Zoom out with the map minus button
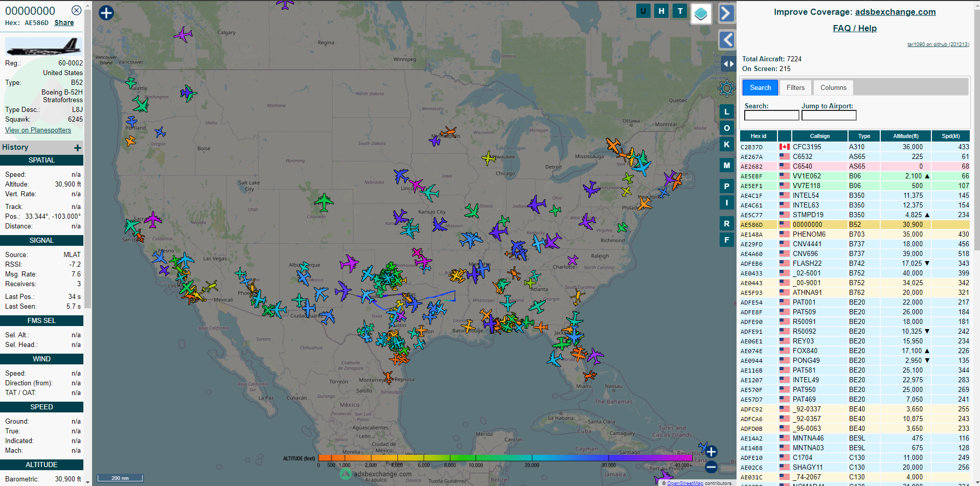Image resolution: width=980 pixels, height=486 pixels. pyautogui.click(x=711, y=467)
